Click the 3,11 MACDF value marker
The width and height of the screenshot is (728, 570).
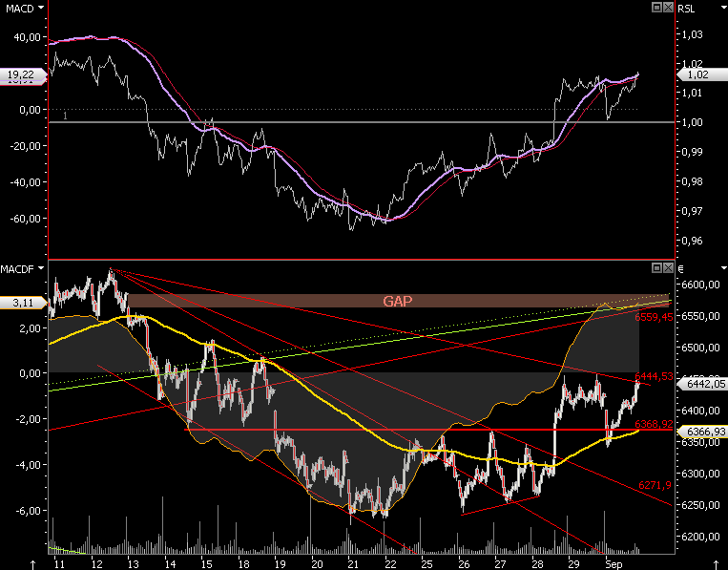(23, 303)
